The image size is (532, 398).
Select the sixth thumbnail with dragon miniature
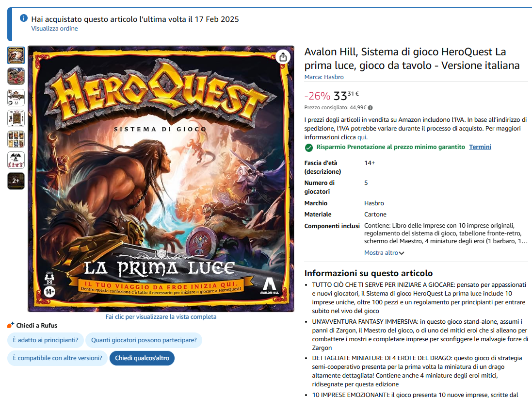(x=16, y=160)
